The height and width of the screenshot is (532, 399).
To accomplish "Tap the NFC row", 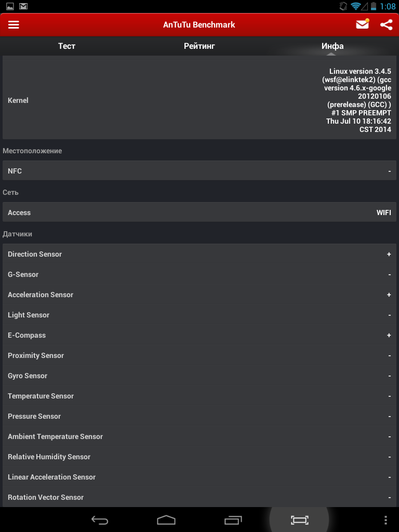I will 199,170.
